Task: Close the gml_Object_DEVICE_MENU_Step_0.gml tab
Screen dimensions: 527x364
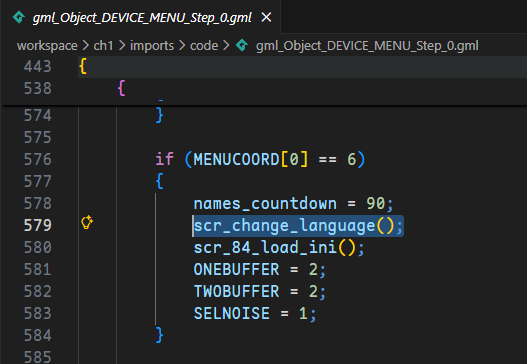Action: pos(266,17)
